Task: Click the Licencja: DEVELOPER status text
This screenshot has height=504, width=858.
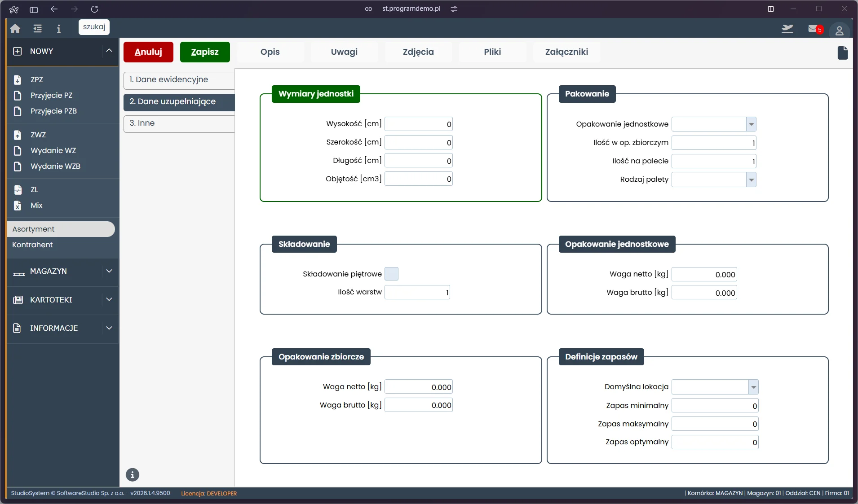Action: (x=209, y=493)
